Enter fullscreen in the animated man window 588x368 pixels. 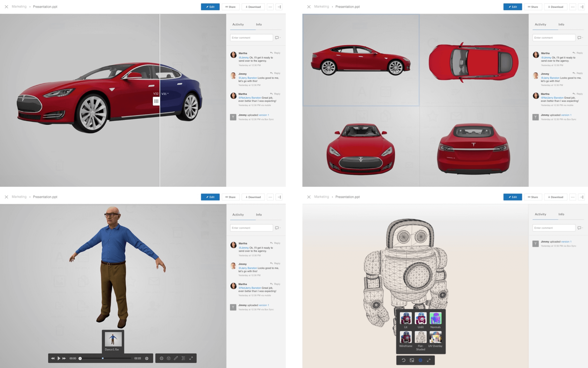191,358
